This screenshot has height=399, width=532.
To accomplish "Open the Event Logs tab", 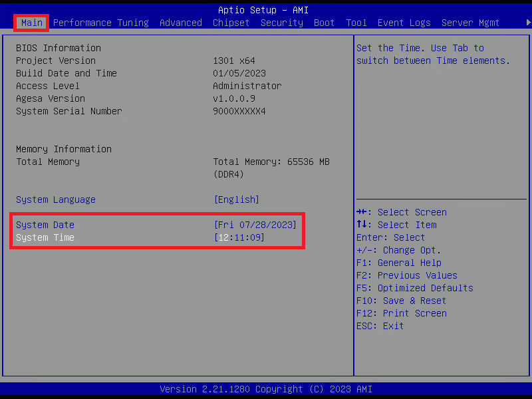I will point(404,23).
